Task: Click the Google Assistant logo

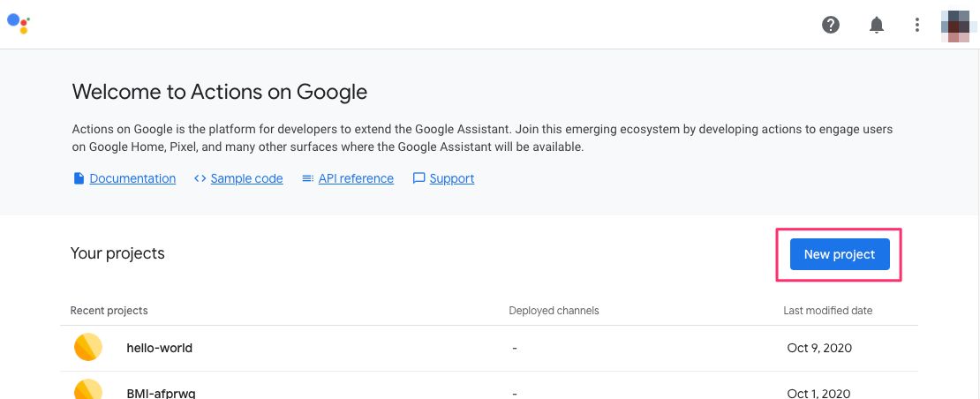Action: tap(19, 23)
